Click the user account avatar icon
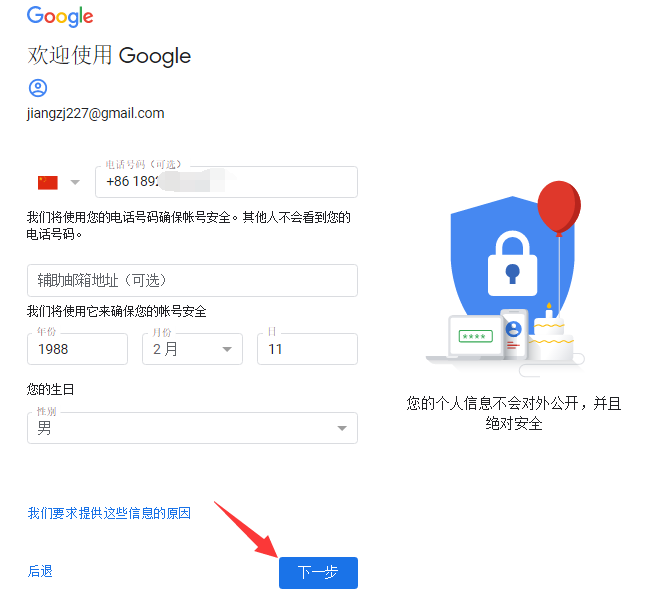 click(38, 88)
